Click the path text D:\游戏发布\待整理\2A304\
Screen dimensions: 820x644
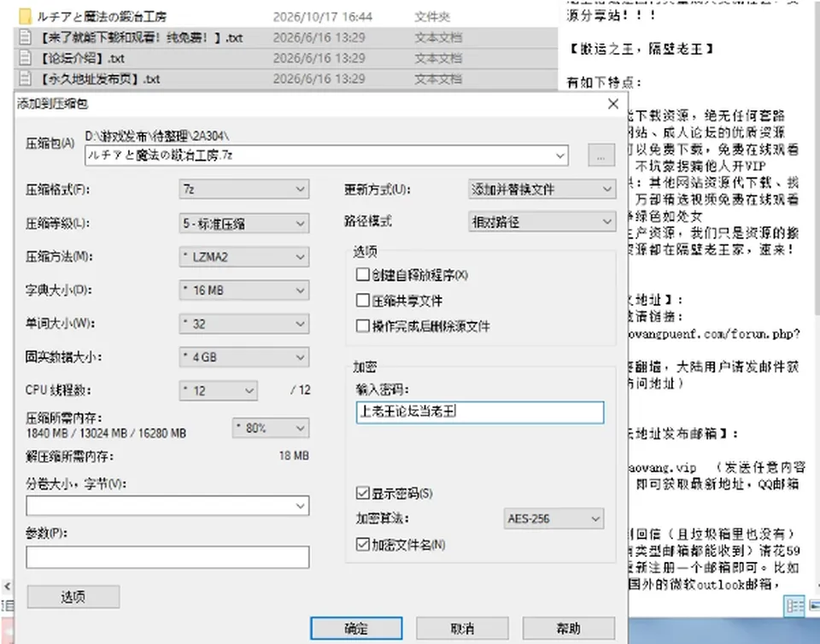pos(157,136)
